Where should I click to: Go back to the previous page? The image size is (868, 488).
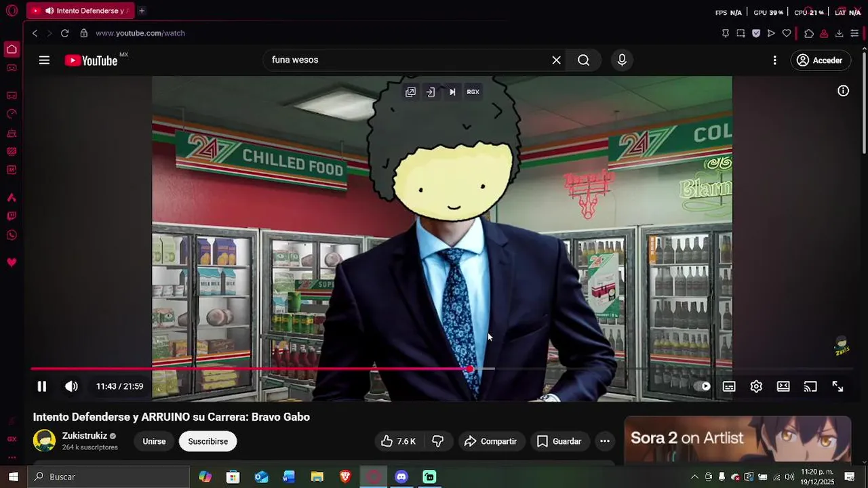click(35, 33)
